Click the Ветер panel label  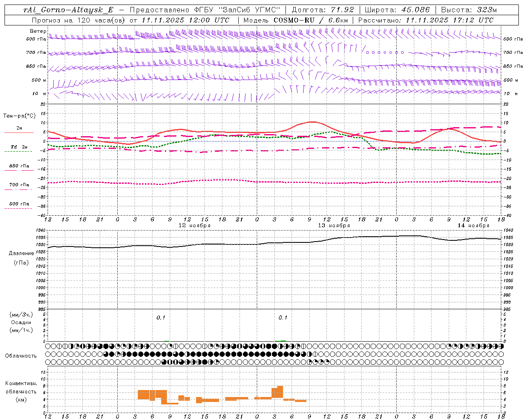38,31
